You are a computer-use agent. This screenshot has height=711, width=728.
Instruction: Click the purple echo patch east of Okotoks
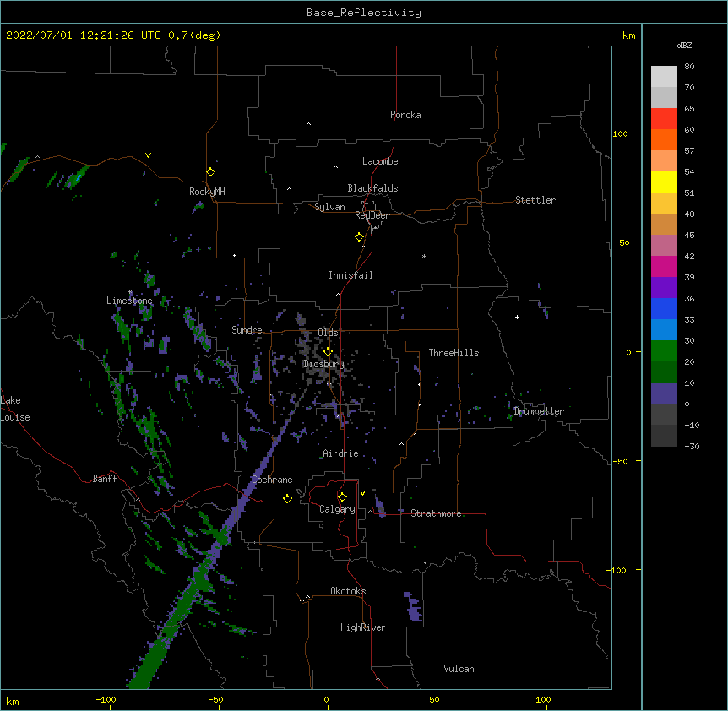tap(413, 607)
